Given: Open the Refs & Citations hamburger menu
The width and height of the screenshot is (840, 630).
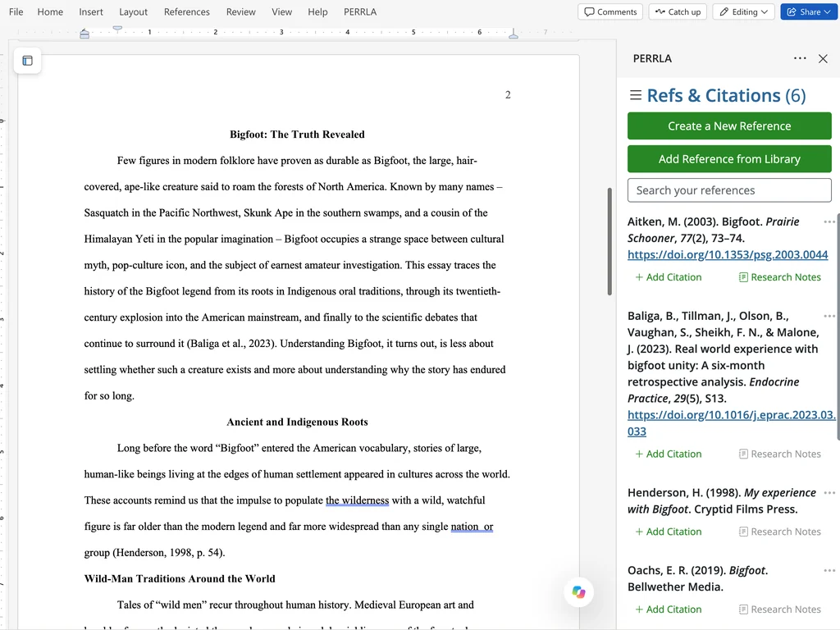Looking at the screenshot, I should 636,95.
